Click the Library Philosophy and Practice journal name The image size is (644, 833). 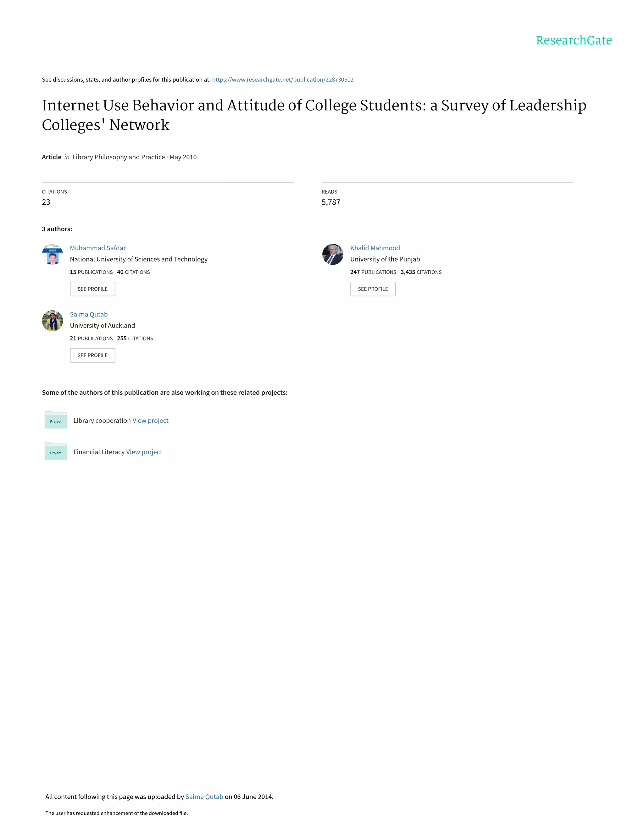pyautogui.click(x=119, y=157)
